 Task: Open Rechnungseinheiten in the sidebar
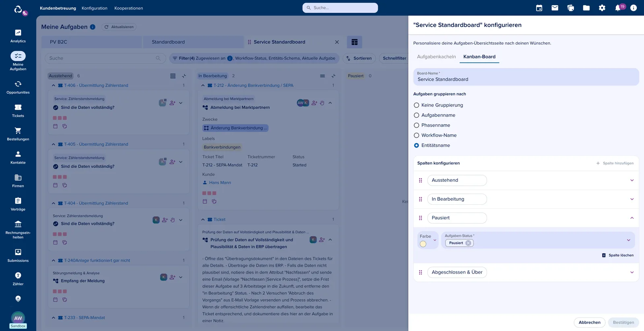(18, 230)
